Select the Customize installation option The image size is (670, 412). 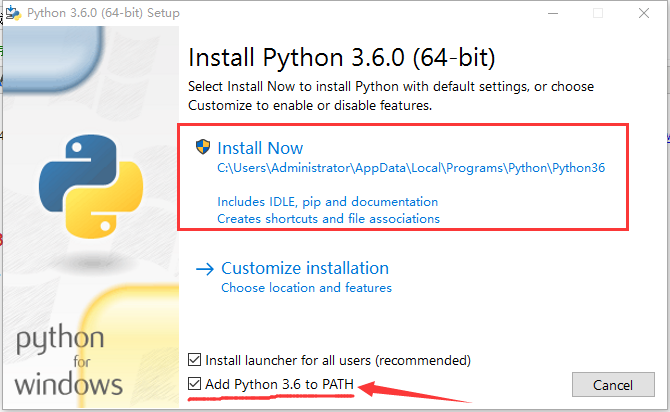click(x=305, y=268)
